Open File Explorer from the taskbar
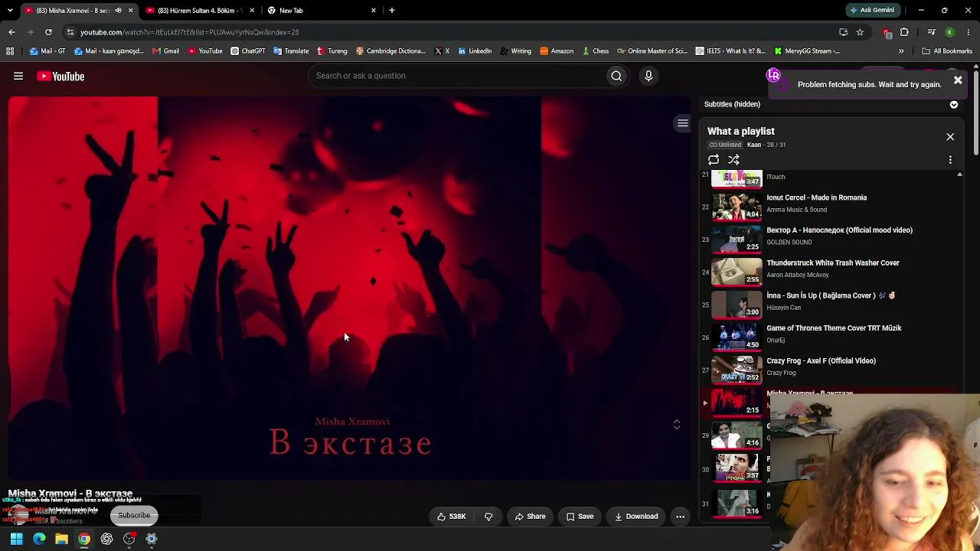 click(61, 539)
